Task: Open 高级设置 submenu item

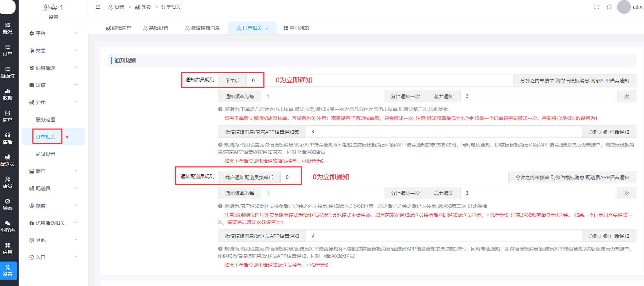Action: tap(46, 154)
